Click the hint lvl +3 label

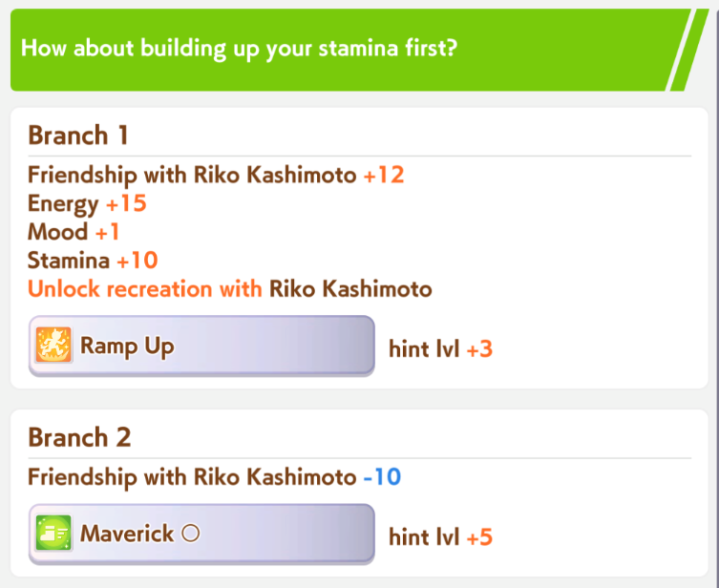point(441,349)
